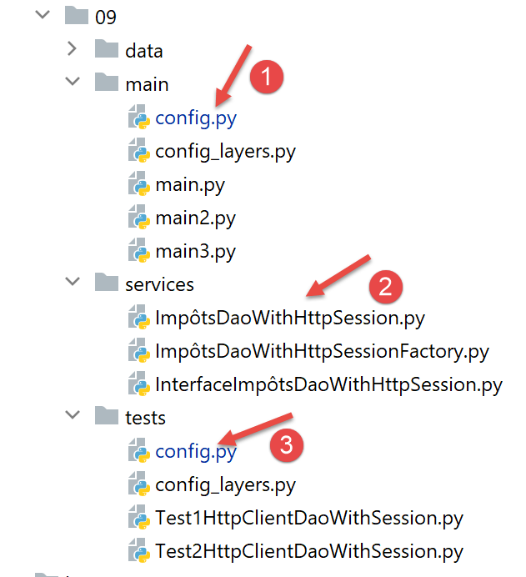This screenshot has height=577, width=526.
Task: Select InterfaceImpôtsDaoWithHttpSession.py file
Action: point(329,385)
